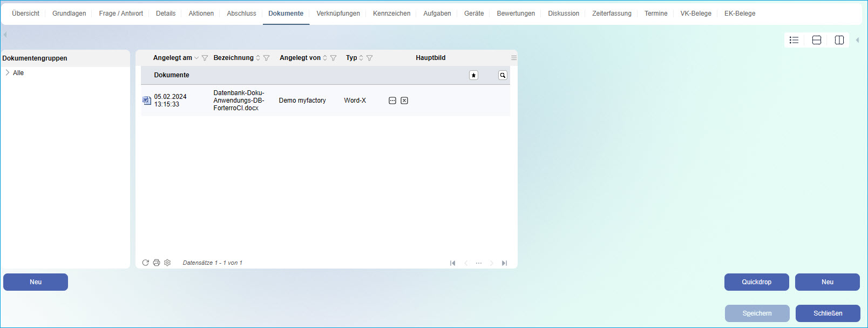Screen dimensions: 868x328
Task: Switch to list view layout icon
Action: click(794, 40)
